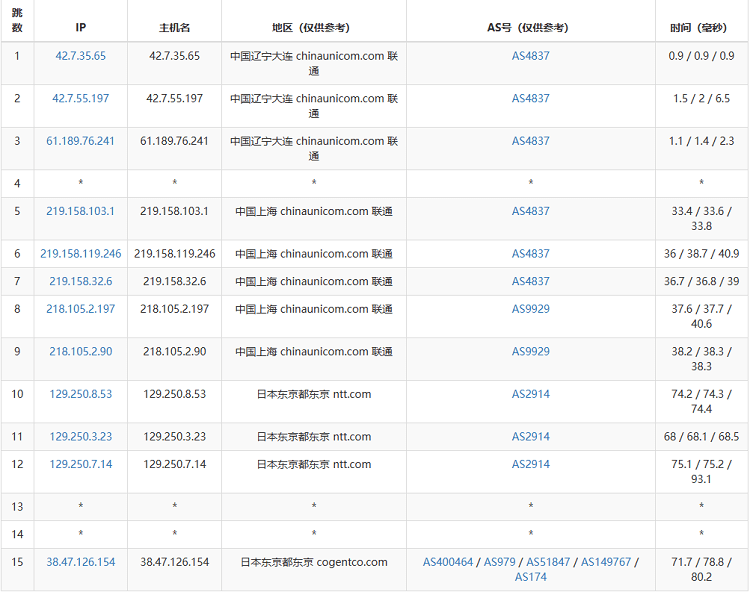Click region text 日本东京都东京 cogentco.com
This screenshot has height=592, width=750.
(x=314, y=562)
